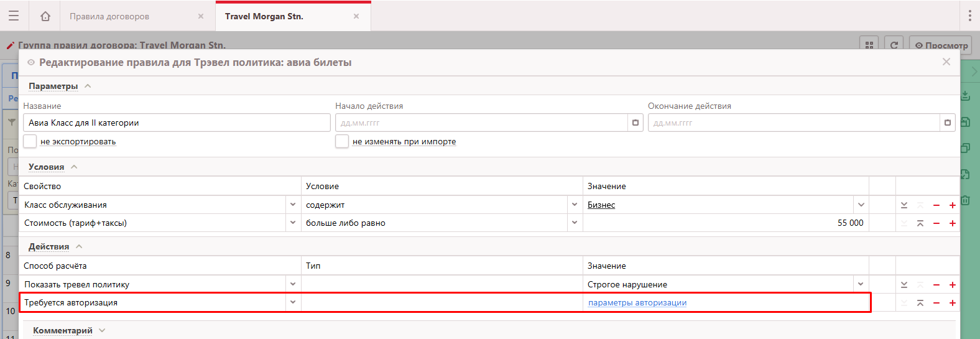Add condition row after Стоимость (тариф+таксы)

(952, 223)
